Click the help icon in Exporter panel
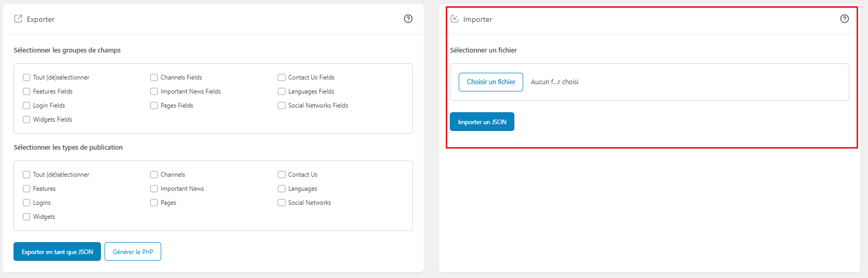Image resolution: width=868 pixels, height=278 pixels. [x=408, y=19]
